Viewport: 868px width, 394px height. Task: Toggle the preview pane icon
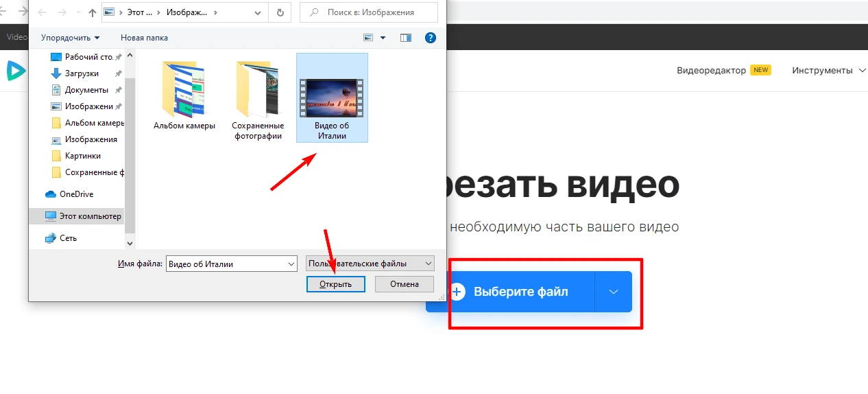(406, 38)
